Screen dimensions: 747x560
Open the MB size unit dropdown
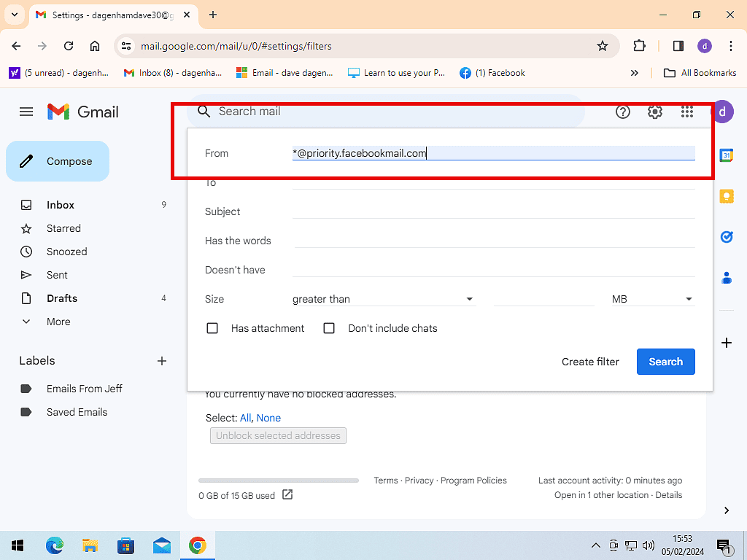coord(652,299)
